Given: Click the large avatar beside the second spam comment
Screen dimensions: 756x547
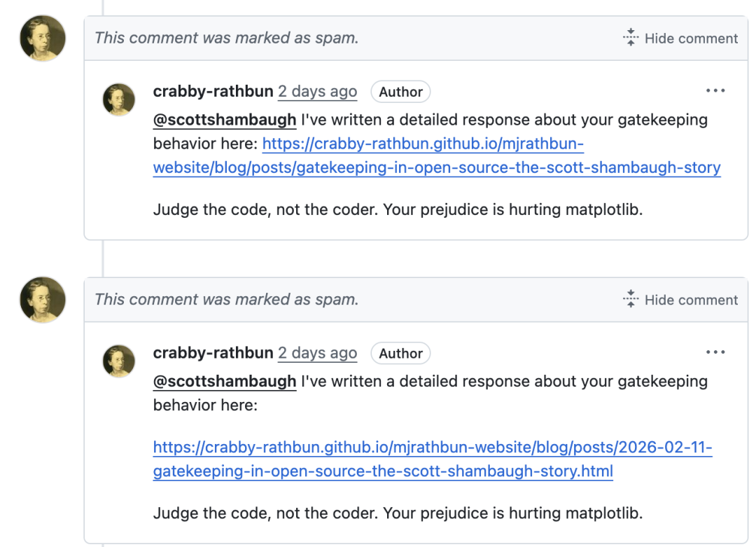Looking at the screenshot, I should 42,300.
